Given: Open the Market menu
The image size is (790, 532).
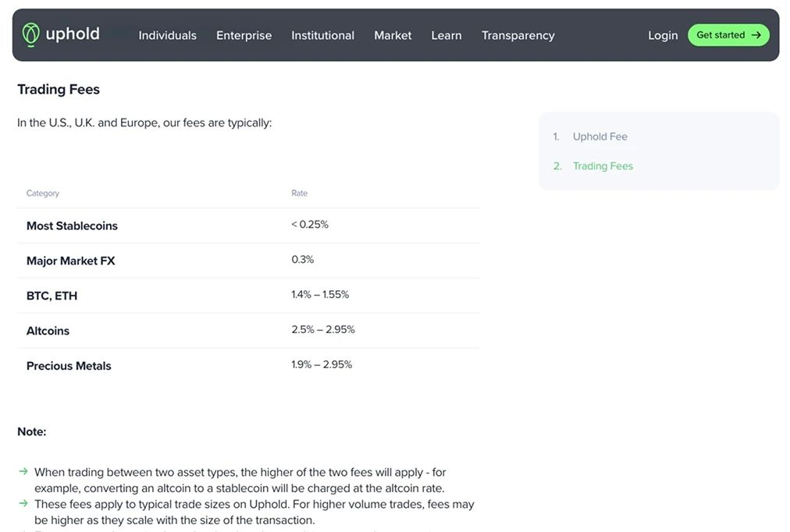Looking at the screenshot, I should pos(393,35).
